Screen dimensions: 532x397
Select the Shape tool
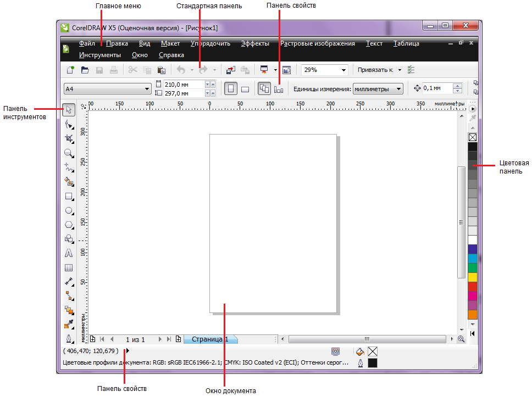[69, 125]
